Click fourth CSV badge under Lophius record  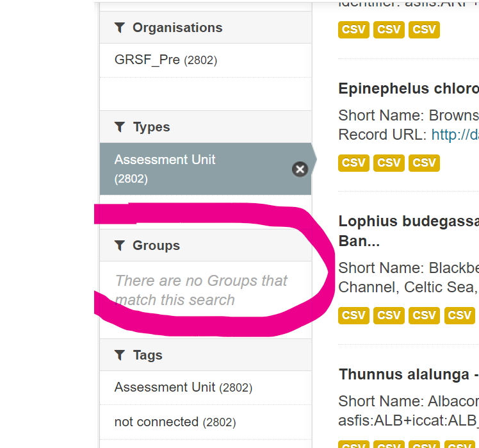[459, 315]
